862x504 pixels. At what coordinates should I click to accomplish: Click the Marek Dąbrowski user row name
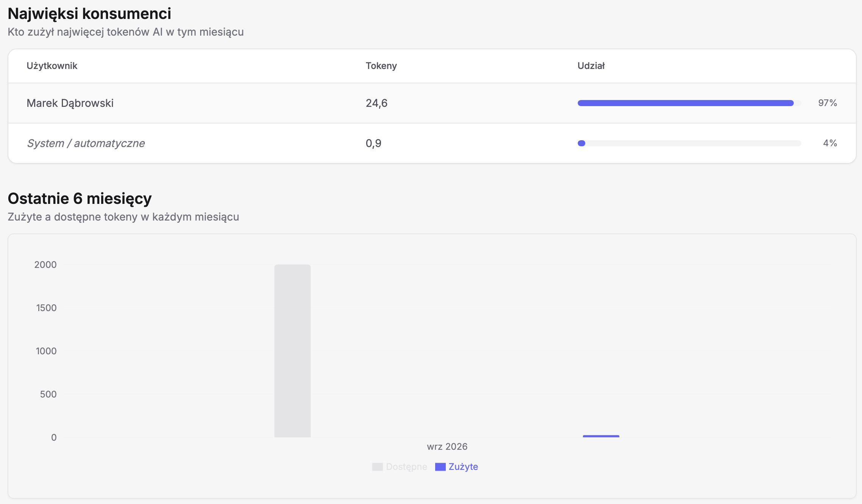coord(70,103)
